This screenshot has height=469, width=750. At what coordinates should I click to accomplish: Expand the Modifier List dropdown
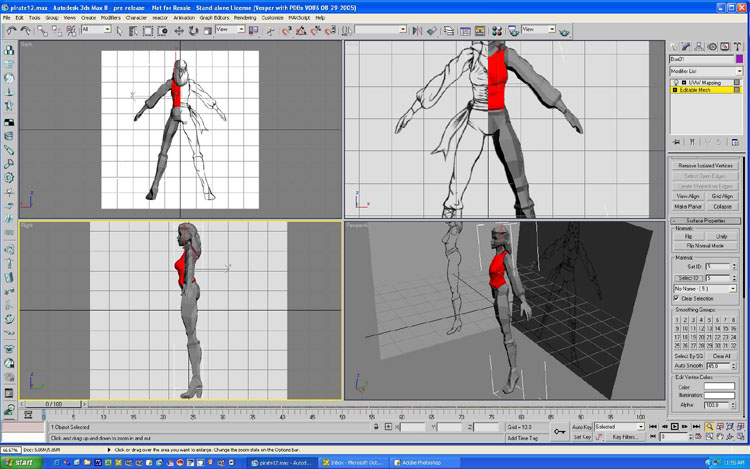pos(739,71)
